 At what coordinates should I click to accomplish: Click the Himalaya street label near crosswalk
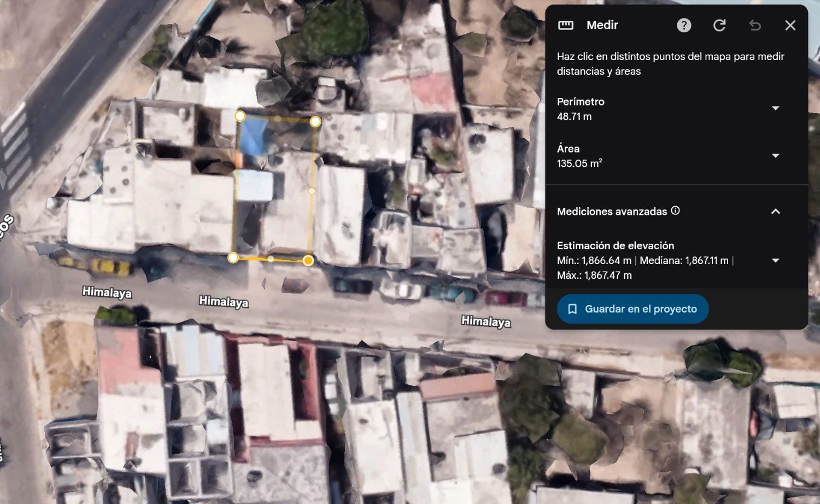coord(107,292)
